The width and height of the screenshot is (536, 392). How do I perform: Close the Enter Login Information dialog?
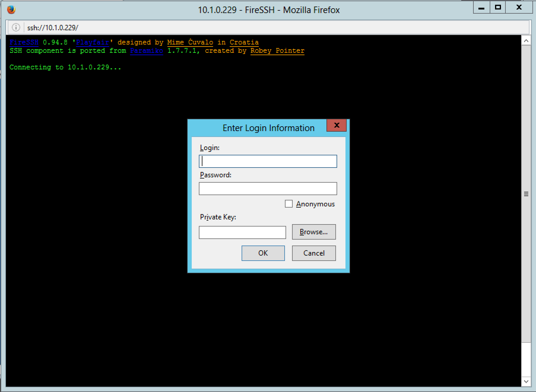[x=337, y=125]
